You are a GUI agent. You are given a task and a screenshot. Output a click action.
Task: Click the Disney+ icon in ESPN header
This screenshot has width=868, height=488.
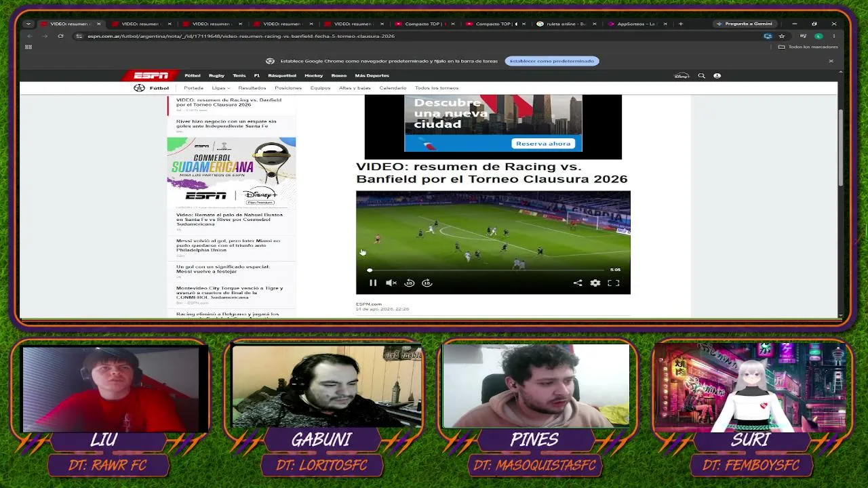point(682,76)
